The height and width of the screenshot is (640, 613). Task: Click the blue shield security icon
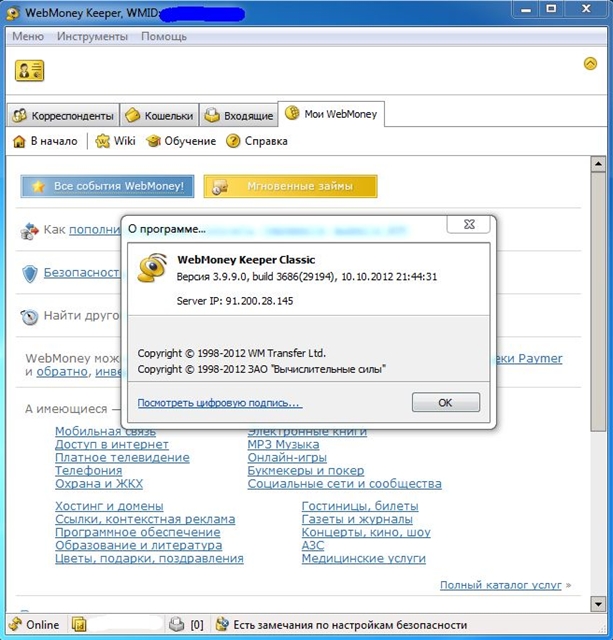(x=30, y=273)
